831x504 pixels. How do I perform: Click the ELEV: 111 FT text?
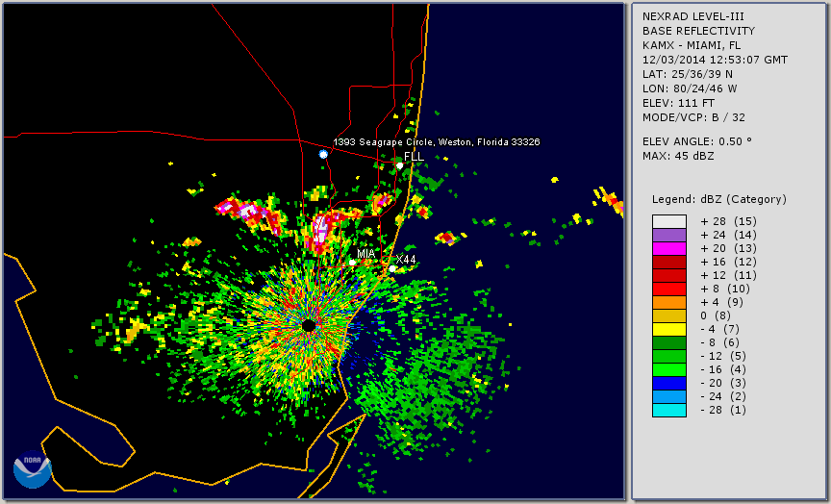tap(678, 103)
